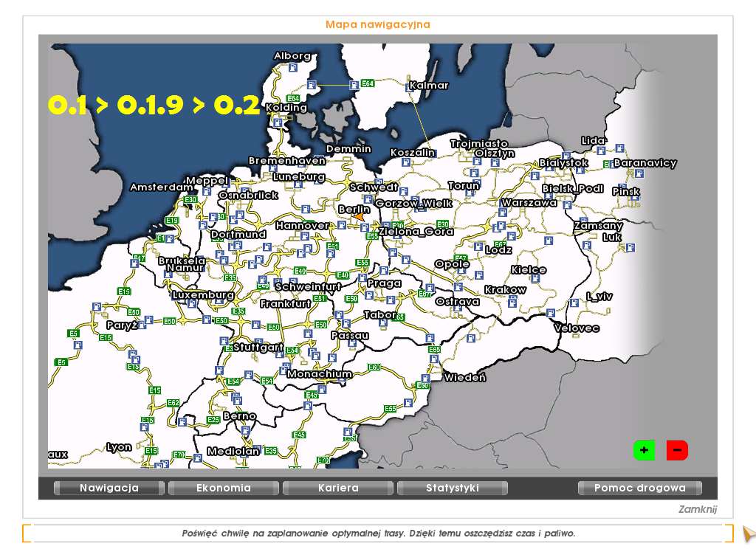The height and width of the screenshot is (549, 756).
Task: Click the E30 road sign below Meppel
Action: click(x=190, y=199)
